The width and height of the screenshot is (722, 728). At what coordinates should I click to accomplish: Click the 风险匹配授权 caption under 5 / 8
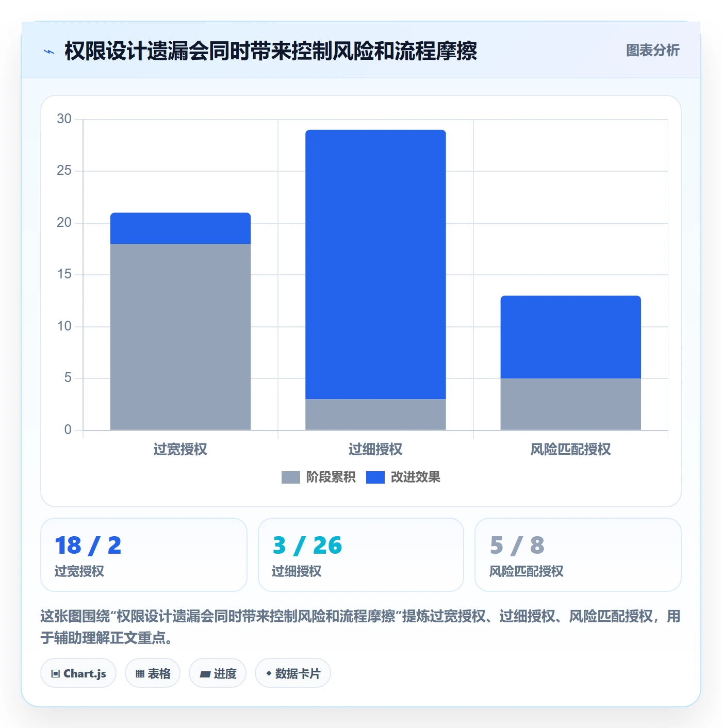pos(526,571)
